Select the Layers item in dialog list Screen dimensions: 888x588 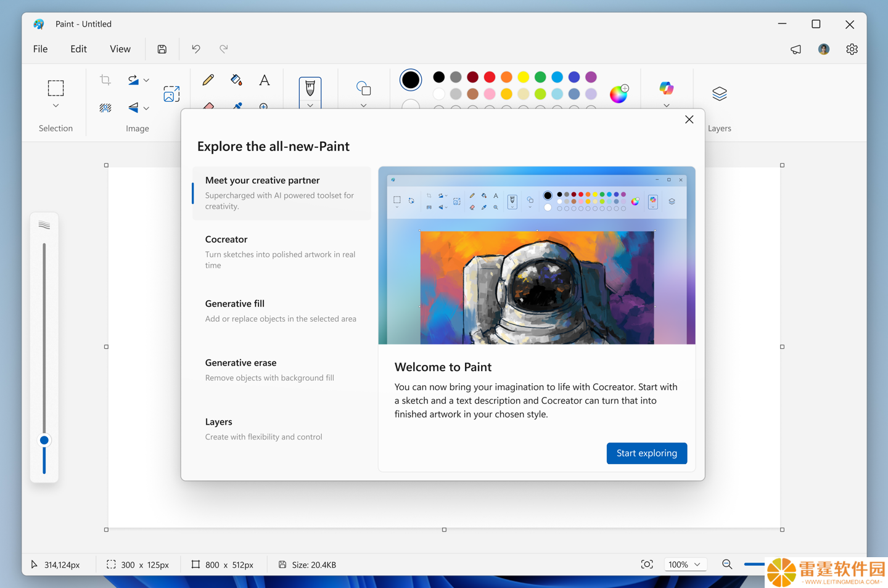[x=282, y=429]
